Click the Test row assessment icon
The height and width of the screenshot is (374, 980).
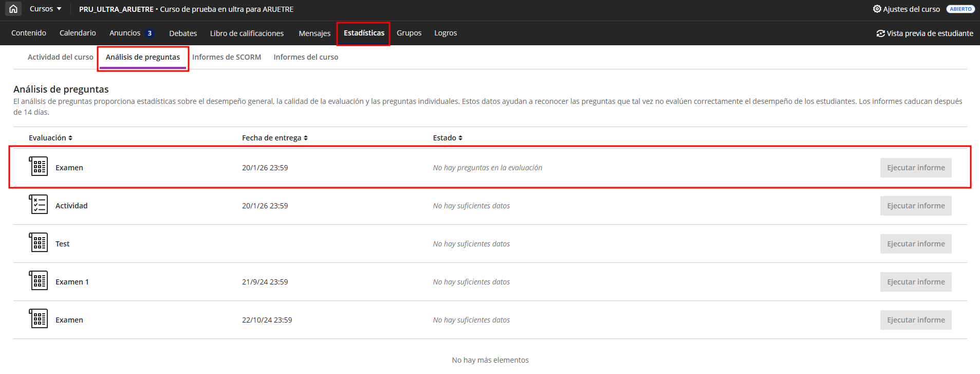pos(39,243)
